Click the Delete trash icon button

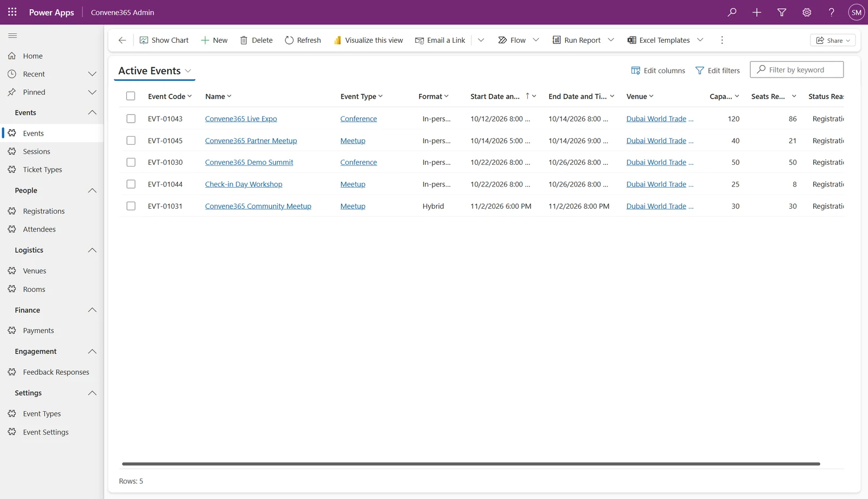[257, 40]
